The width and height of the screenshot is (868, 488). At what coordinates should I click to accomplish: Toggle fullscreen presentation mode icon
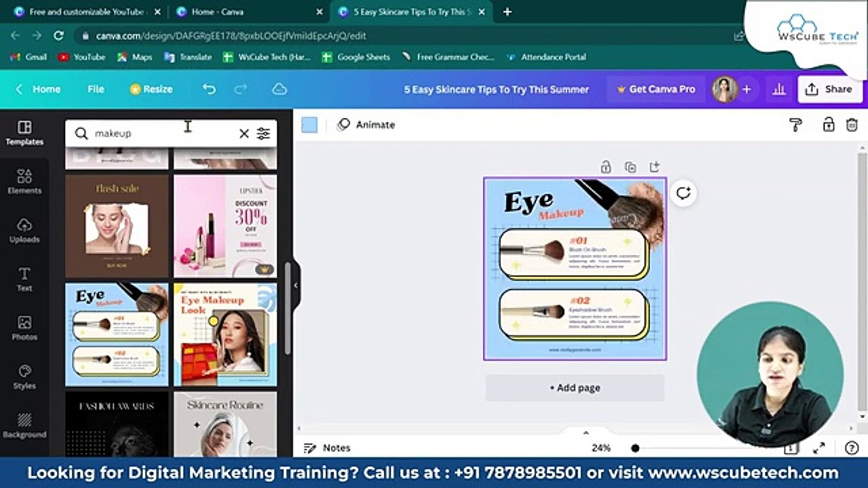[x=819, y=448]
